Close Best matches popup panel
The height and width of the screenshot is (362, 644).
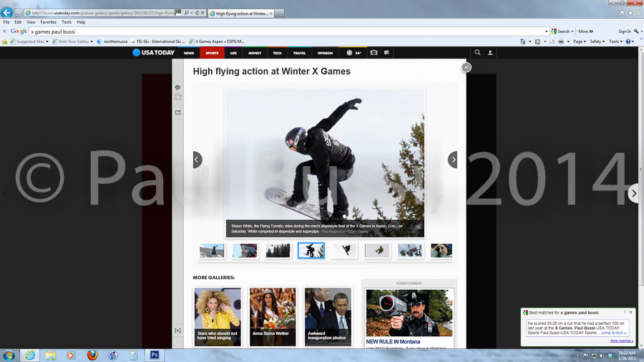(x=631, y=313)
